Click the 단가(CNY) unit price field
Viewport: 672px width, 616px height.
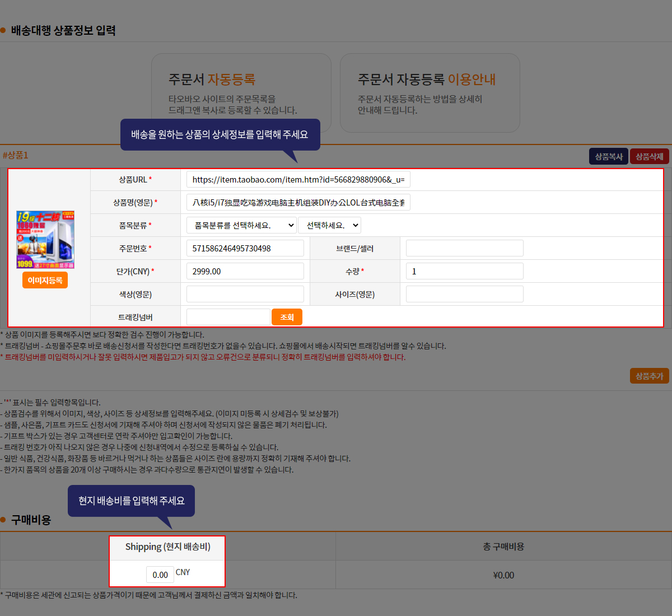[245, 271]
